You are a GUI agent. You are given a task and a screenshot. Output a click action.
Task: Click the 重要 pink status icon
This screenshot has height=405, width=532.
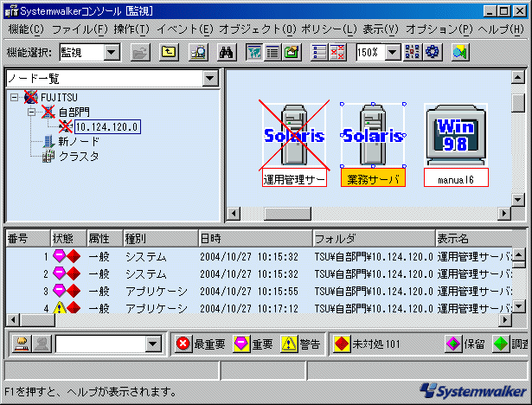pyautogui.click(x=240, y=344)
